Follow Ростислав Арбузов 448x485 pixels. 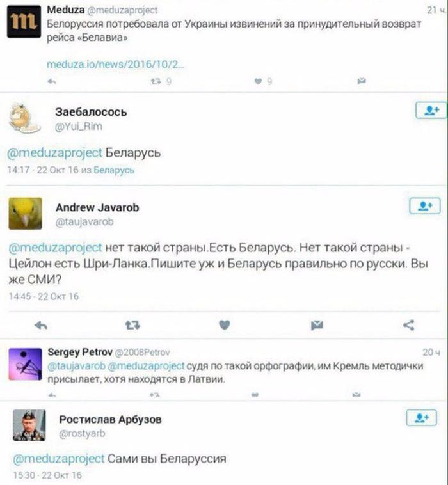(x=421, y=418)
